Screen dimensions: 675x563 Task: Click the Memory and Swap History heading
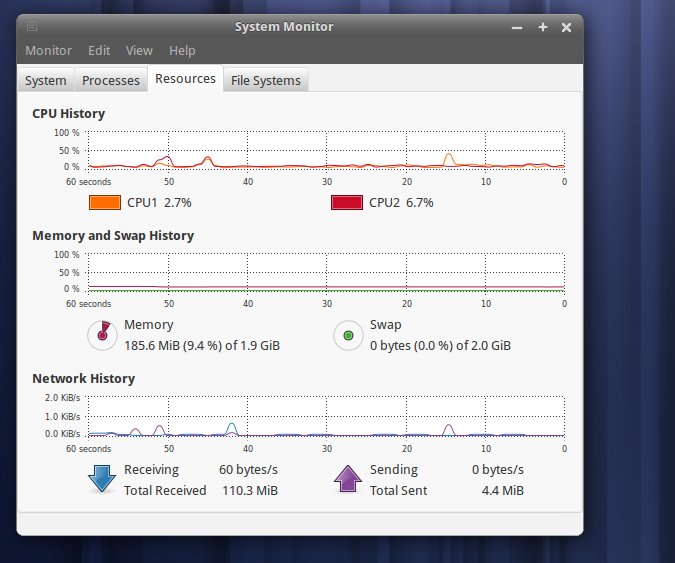point(113,235)
